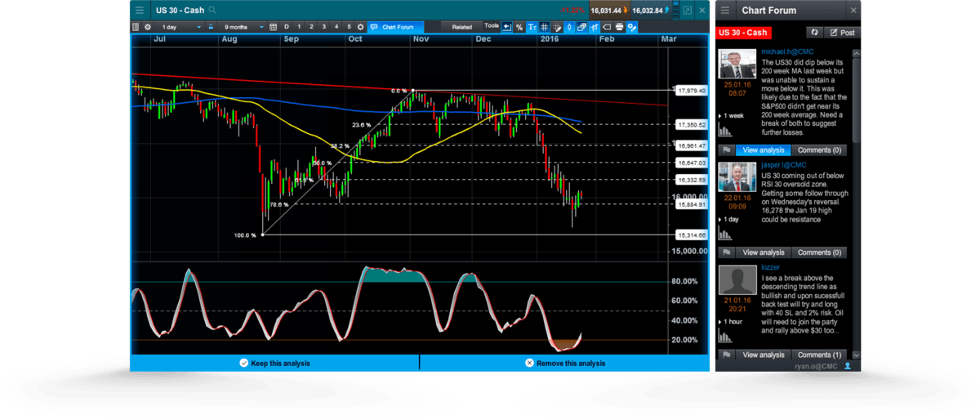This screenshot has width=980, height=420.
Task: Toggle the timeframe lock icon
Action: pyautogui.click(x=211, y=27)
